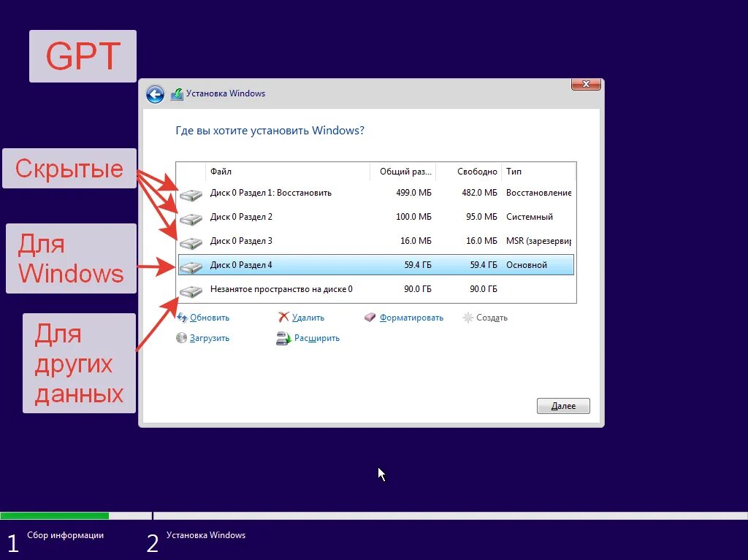This screenshot has width=748, height=560.
Task: Click the drive icon for Диск 0 Раздел 3
Action: [191, 242]
